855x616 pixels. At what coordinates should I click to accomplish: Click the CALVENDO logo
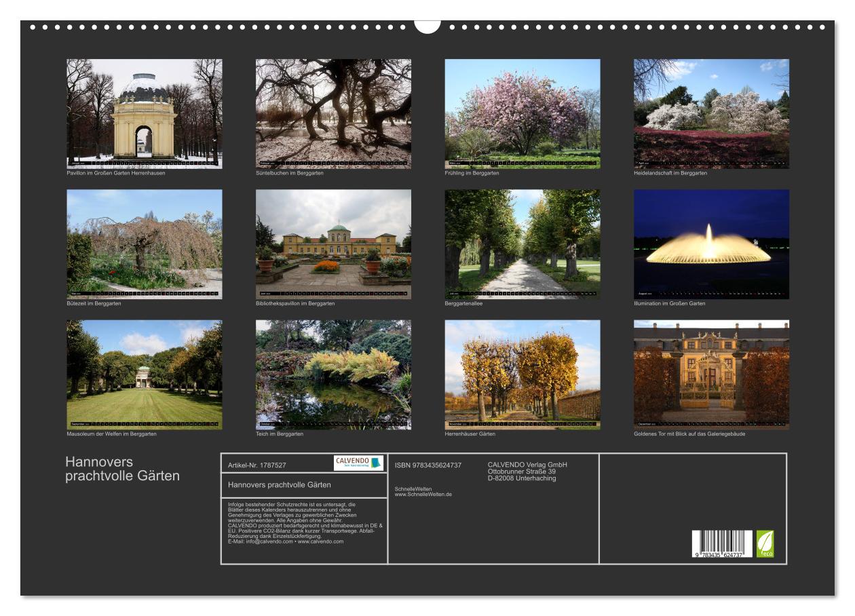coord(358,463)
